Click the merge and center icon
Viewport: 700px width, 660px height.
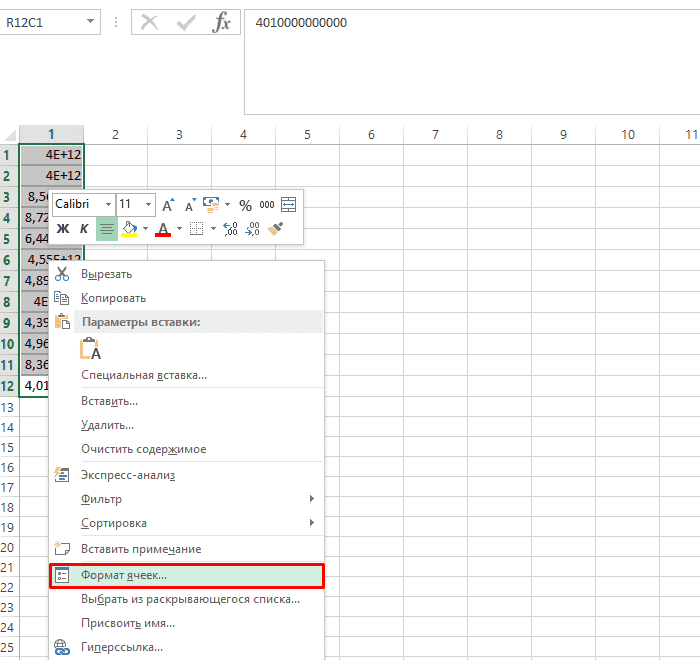288,205
